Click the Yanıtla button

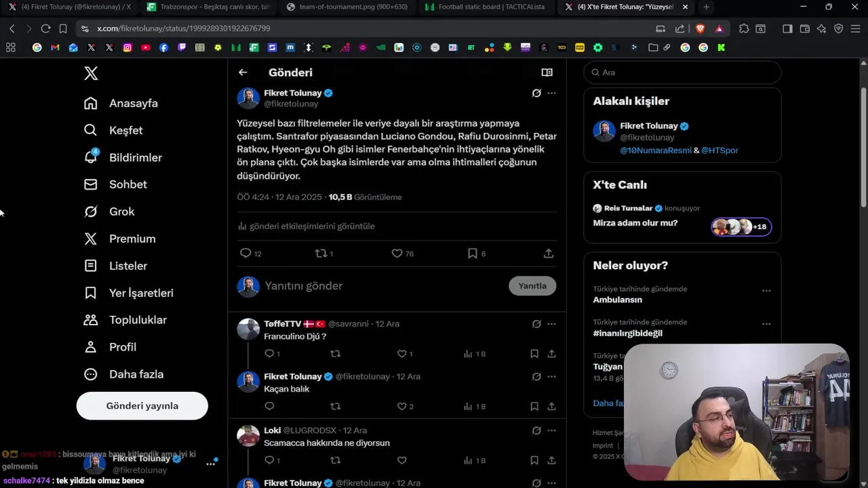pos(532,286)
